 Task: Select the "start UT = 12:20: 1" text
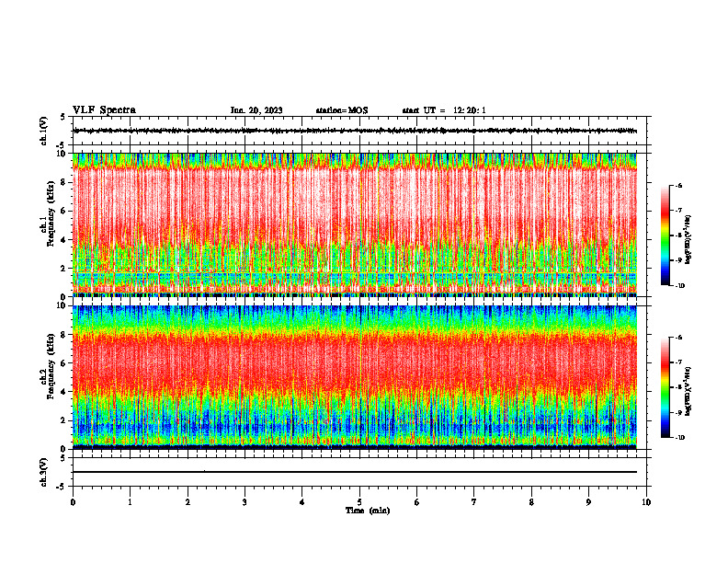click(444, 110)
